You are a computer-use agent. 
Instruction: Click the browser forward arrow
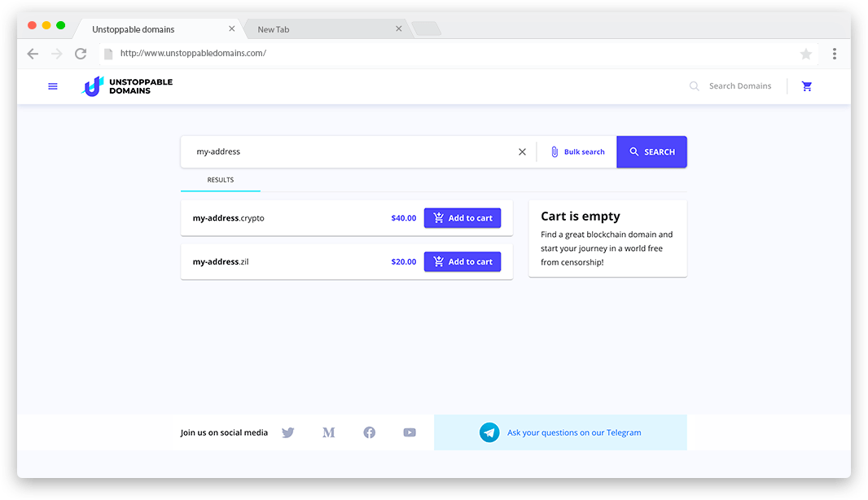click(x=56, y=54)
